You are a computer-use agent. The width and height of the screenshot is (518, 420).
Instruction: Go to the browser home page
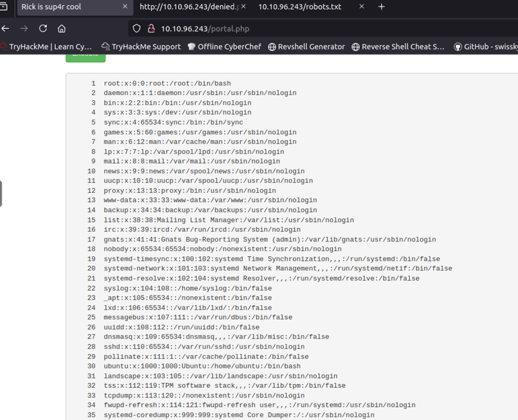tap(62, 29)
